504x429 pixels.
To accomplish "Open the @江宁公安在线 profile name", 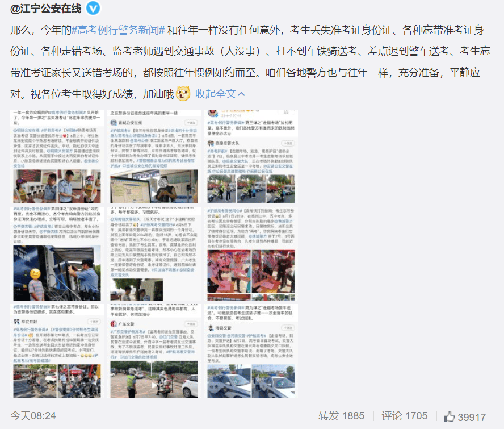I will point(45,9).
